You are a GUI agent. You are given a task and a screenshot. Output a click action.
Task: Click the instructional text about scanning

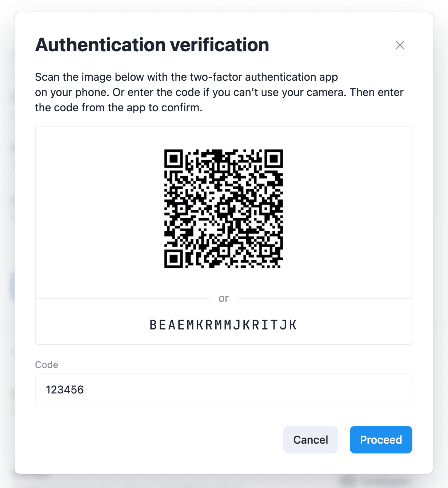(219, 92)
